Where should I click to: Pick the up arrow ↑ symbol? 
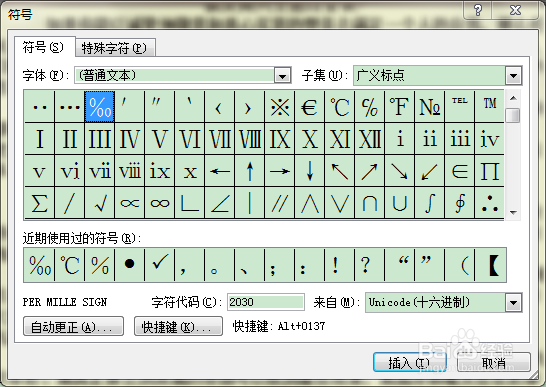[x=249, y=171]
